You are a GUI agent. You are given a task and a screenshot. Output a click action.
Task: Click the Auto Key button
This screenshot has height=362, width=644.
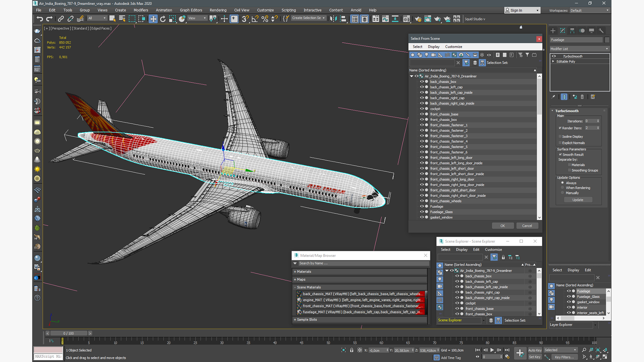point(535,350)
